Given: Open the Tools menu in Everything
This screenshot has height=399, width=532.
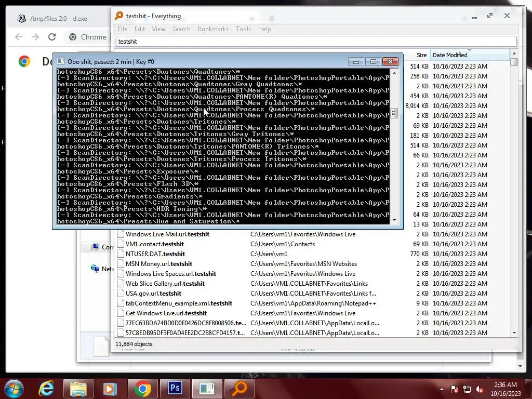Looking at the screenshot, I should (243, 29).
